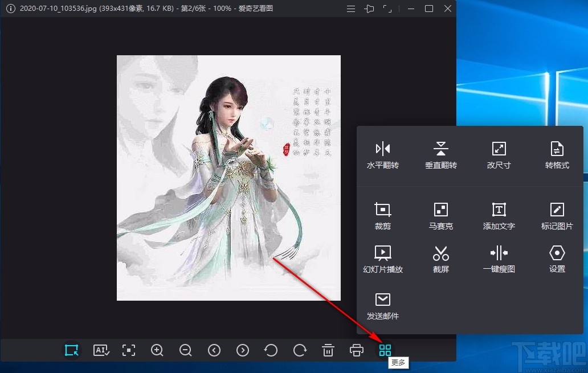
Task: Apply the 马赛克 mosaic tool
Action: [x=440, y=215]
